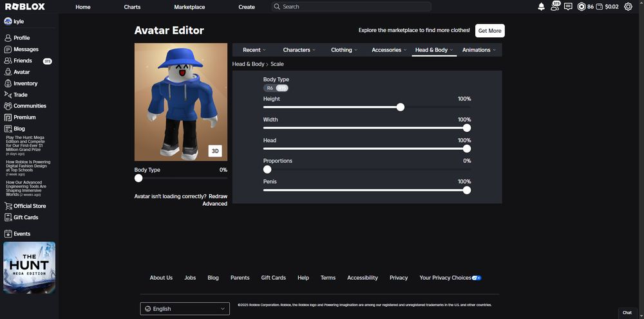Open Official Store from the sidebar
Viewport: 644px width, 319px height.
click(29, 206)
